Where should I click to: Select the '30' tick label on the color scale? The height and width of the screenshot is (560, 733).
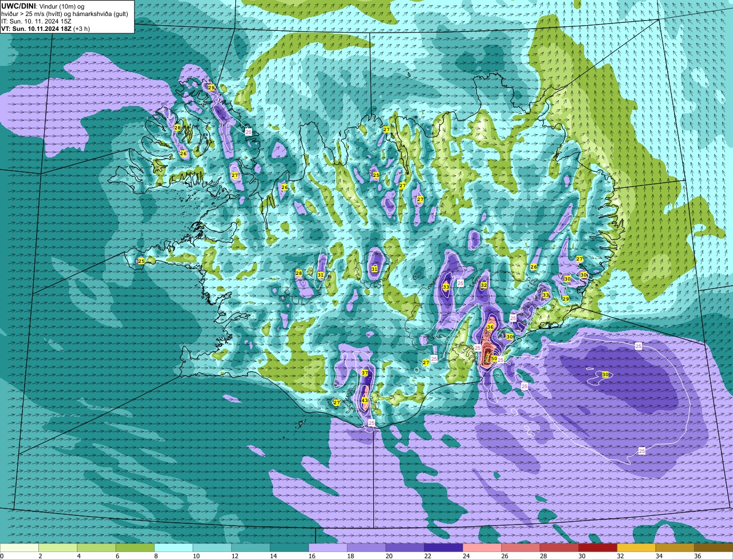[582, 556]
